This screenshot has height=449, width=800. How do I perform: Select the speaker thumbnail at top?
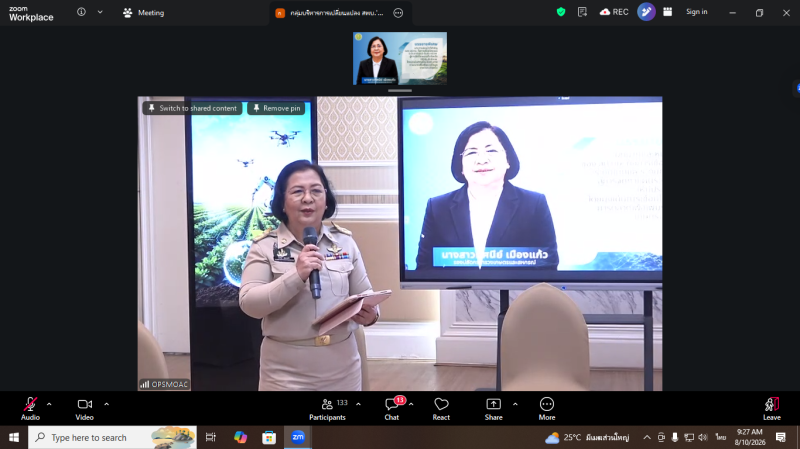coord(400,58)
